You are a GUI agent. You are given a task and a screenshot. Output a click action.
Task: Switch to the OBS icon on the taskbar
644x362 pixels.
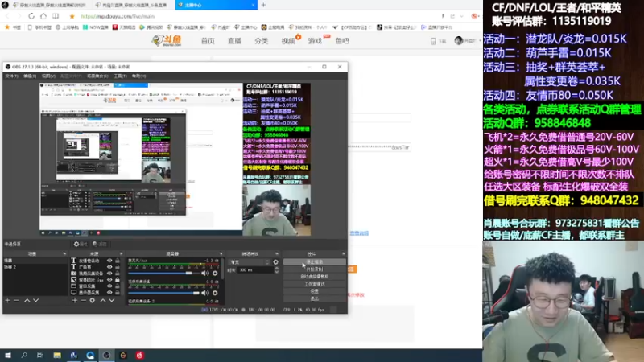pos(106,356)
